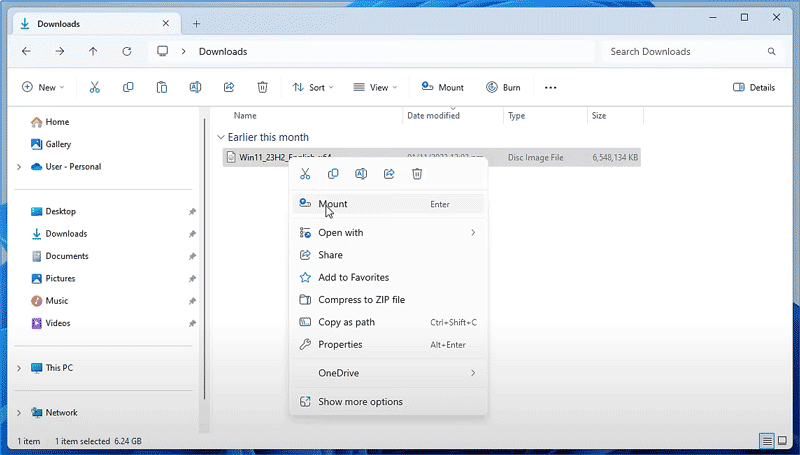800x455 pixels.
Task: Click the Cut icon in the toolbar
Action: (94, 87)
